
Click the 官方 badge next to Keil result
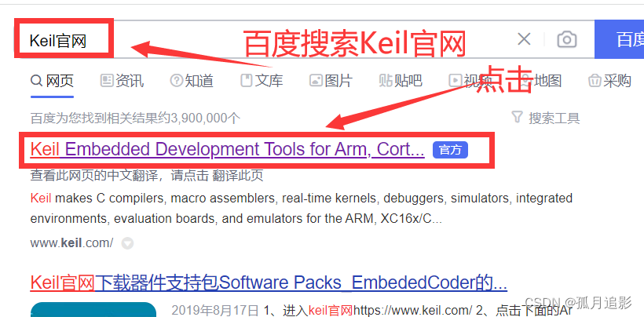click(450, 150)
